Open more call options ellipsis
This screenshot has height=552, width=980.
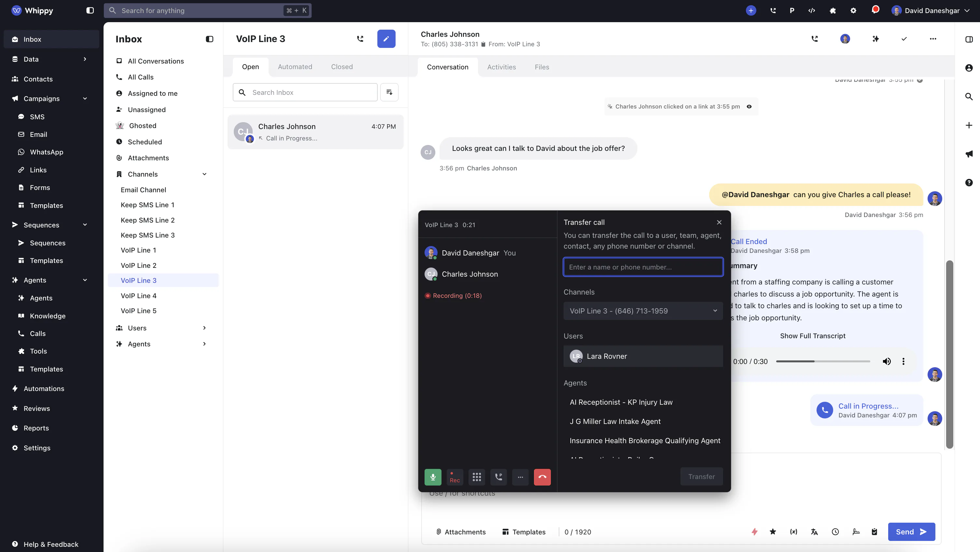(x=520, y=477)
